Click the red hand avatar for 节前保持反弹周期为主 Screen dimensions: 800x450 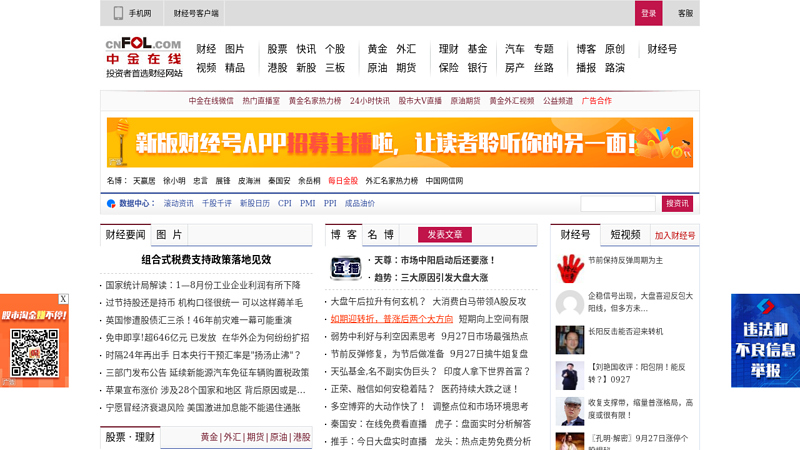coord(570,268)
